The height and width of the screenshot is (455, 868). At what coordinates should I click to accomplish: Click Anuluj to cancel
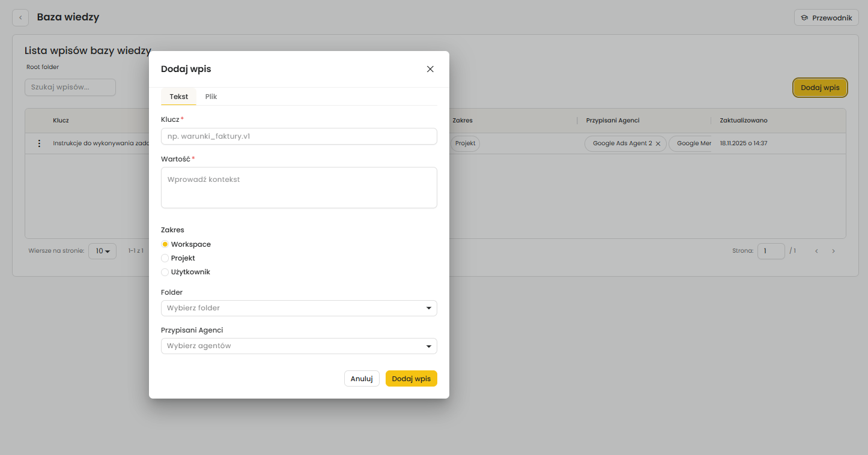362,379
